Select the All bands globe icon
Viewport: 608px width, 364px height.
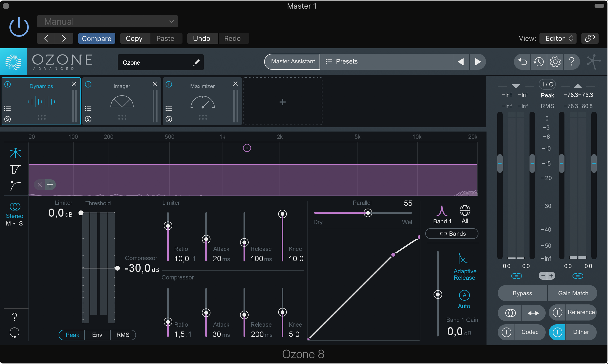click(465, 211)
